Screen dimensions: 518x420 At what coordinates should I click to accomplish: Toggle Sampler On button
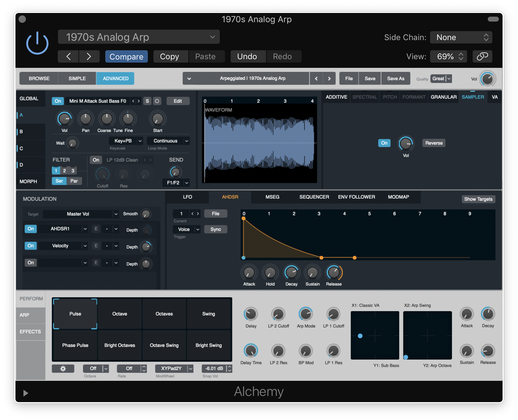point(384,143)
